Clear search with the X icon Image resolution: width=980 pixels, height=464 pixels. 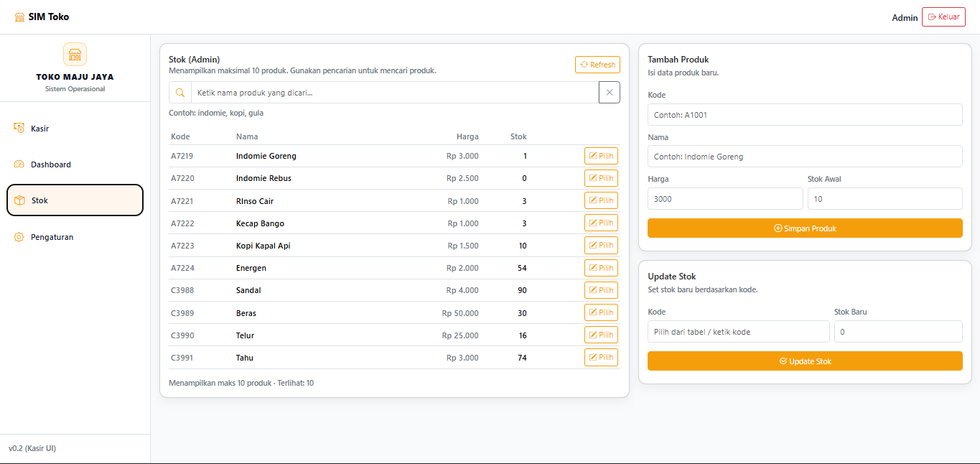tap(610, 93)
